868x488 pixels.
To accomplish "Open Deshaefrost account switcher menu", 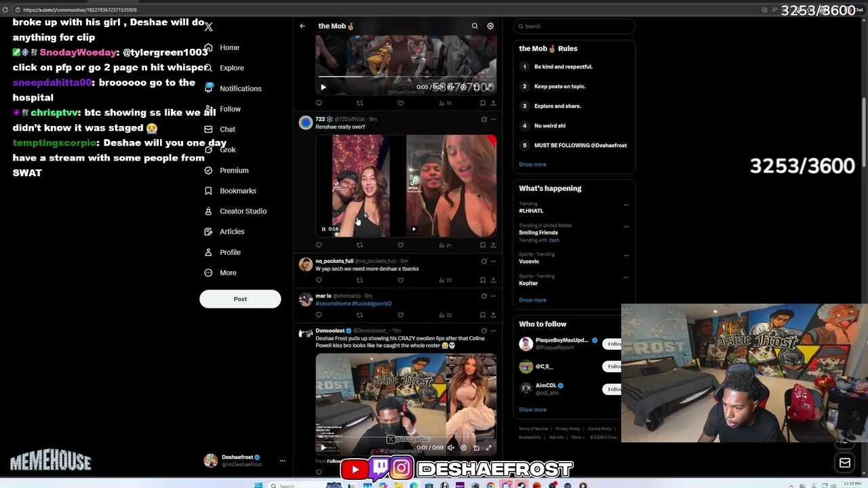I will point(282,461).
